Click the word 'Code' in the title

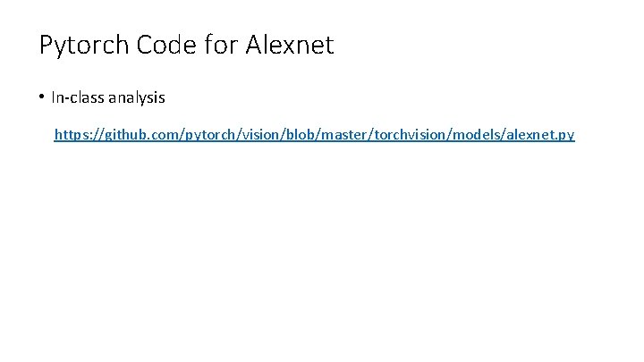point(166,45)
